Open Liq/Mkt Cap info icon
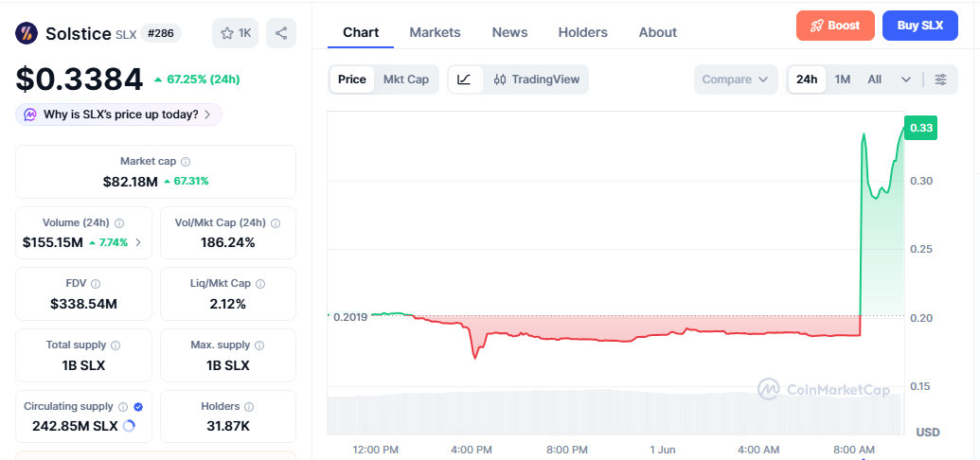 click(x=260, y=283)
